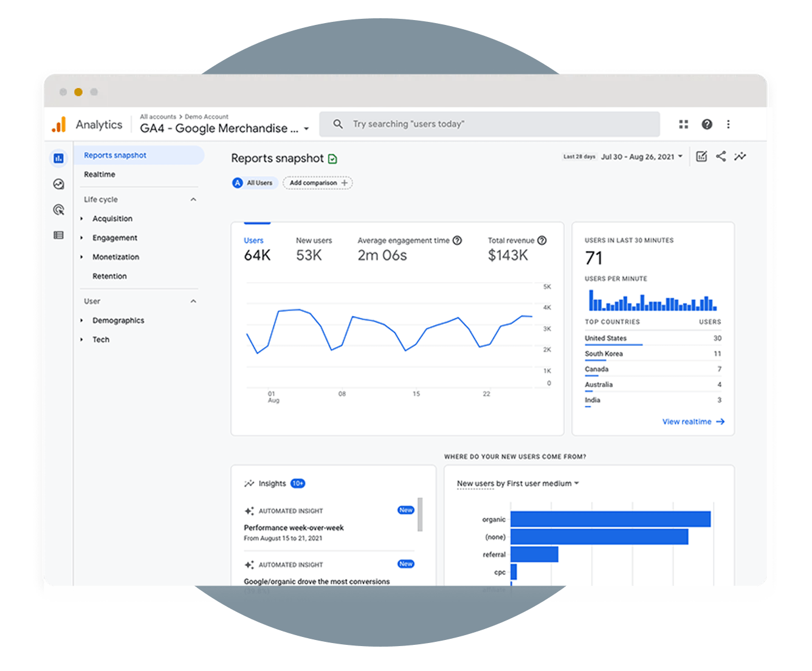Open the Configure table icon in left rail

click(58, 235)
